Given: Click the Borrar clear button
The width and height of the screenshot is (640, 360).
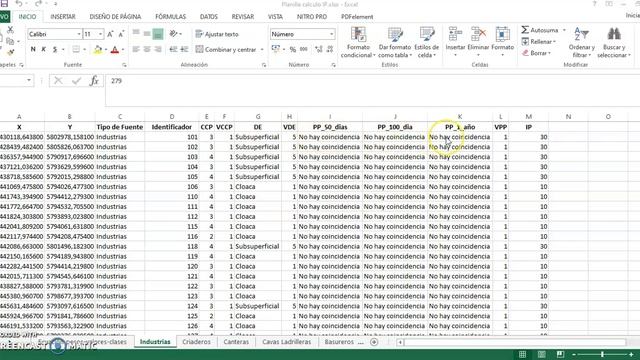Looking at the screenshot, I should (536, 53).
